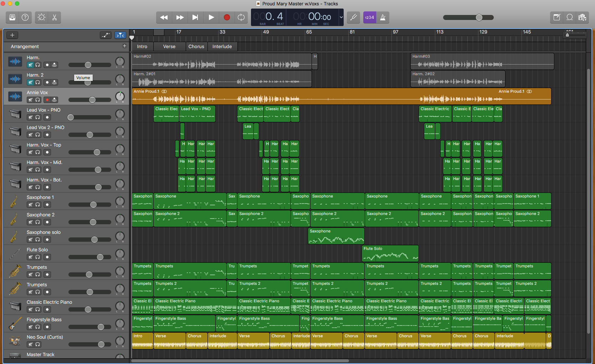Show automation with the track automation button

click(106, 35)
